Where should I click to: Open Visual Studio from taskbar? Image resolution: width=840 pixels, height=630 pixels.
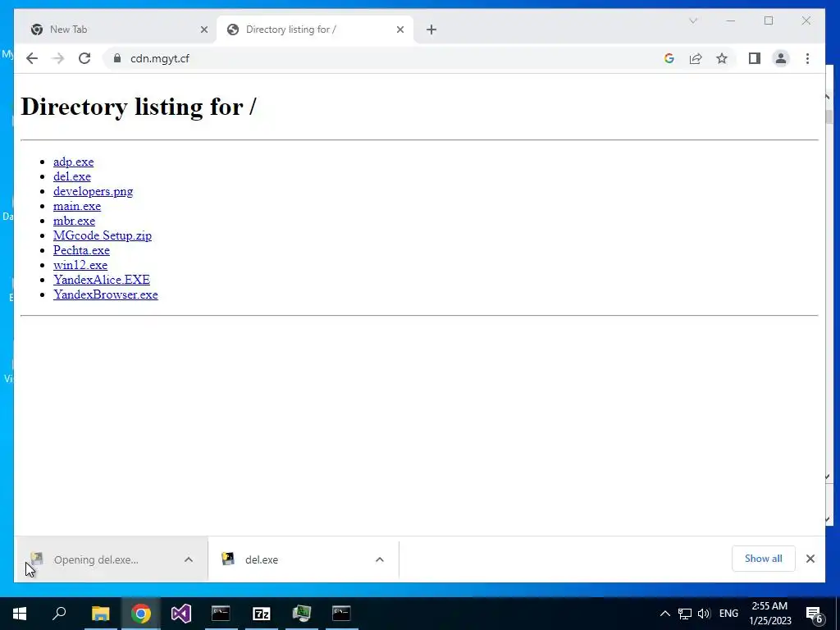click(181, 614)
